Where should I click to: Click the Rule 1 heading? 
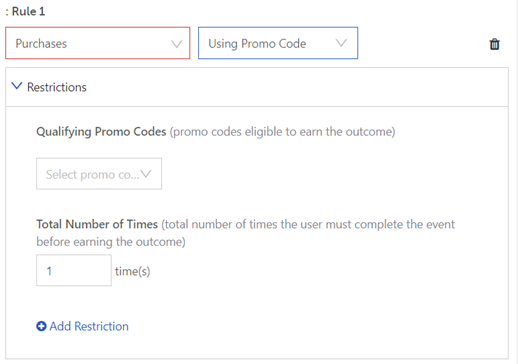click(28, 11)
